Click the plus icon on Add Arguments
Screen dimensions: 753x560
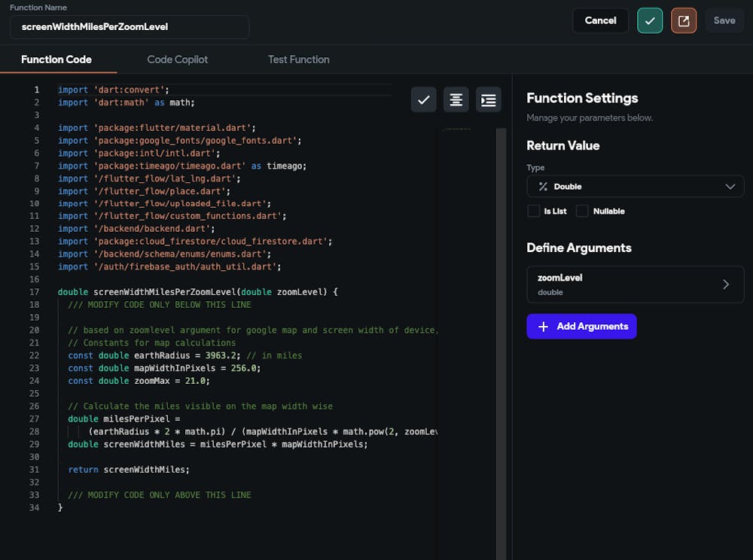[x=544, y=327]
